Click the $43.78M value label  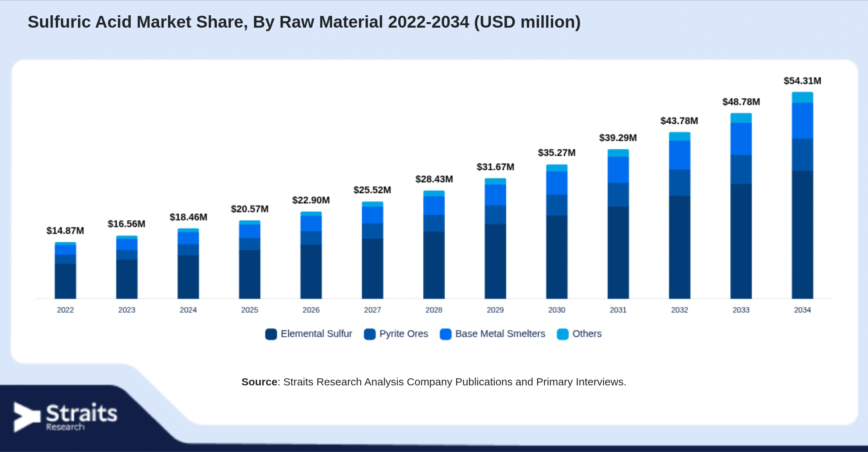click(680, 121)
